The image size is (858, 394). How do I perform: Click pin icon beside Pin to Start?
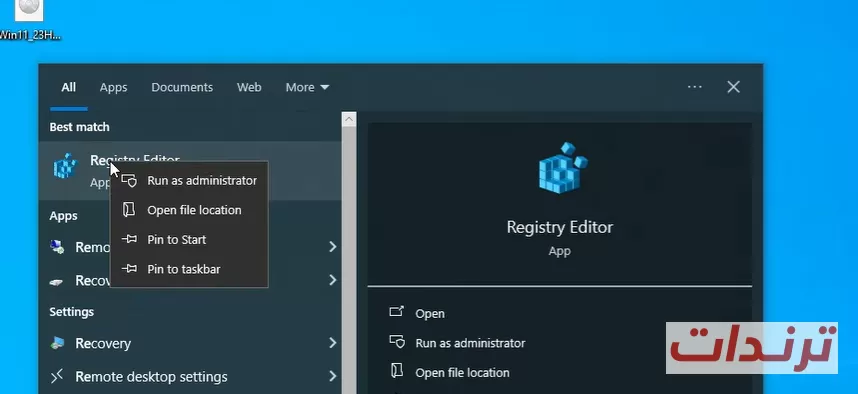click(x=129, y=239)
